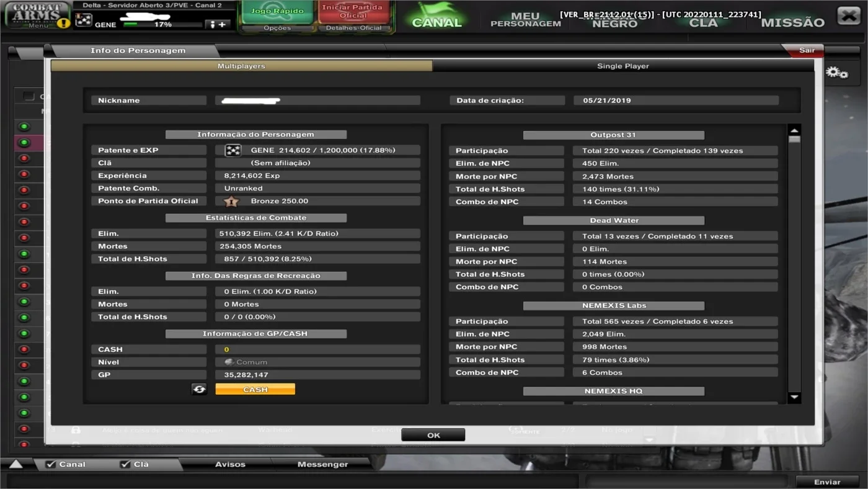Screen dimensions: 868x489
Task: Click Informação de GP/CASH header
Action: (x=255, y=333)
